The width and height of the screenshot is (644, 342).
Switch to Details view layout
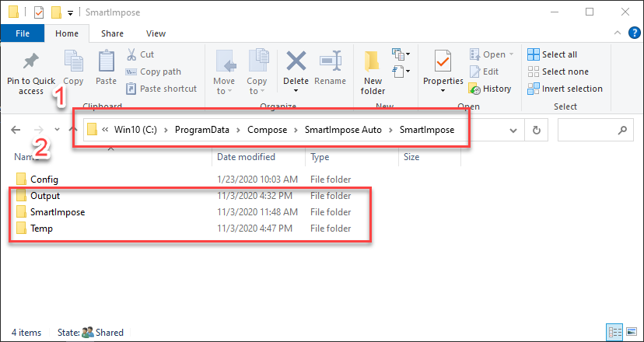click(x=615, y=332)
